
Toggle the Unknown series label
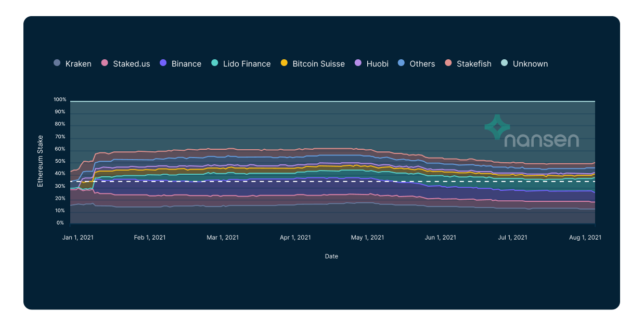point(531,64)
